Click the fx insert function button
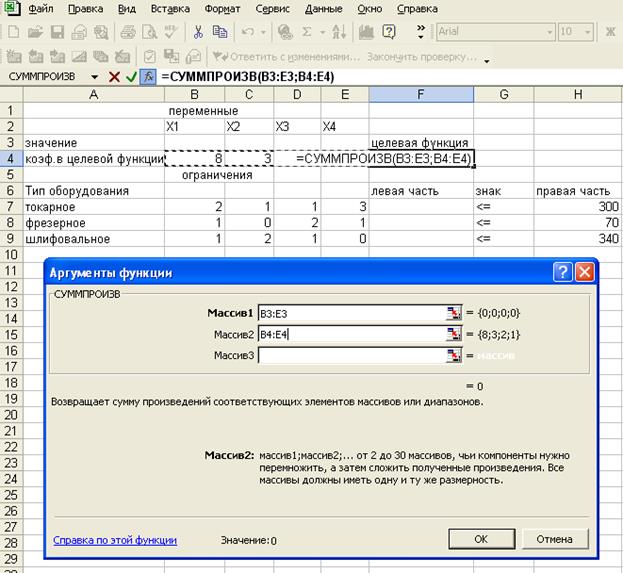Screen dimensions: 623x573 click(148, 77)
